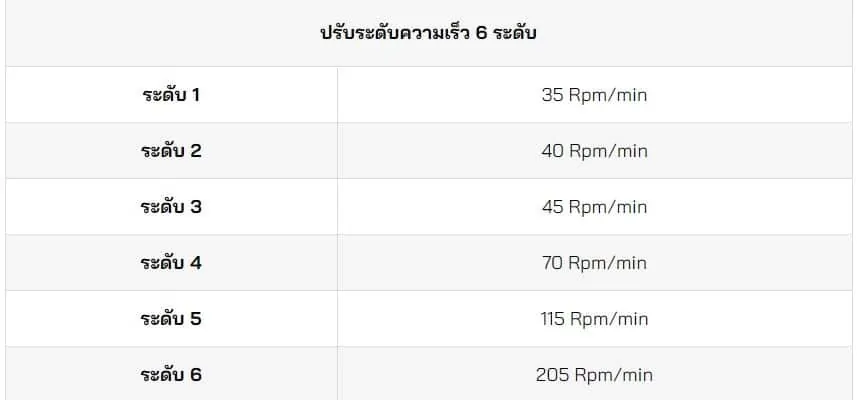Select the ระดับ 3 label cell

[x=171, y=207]
